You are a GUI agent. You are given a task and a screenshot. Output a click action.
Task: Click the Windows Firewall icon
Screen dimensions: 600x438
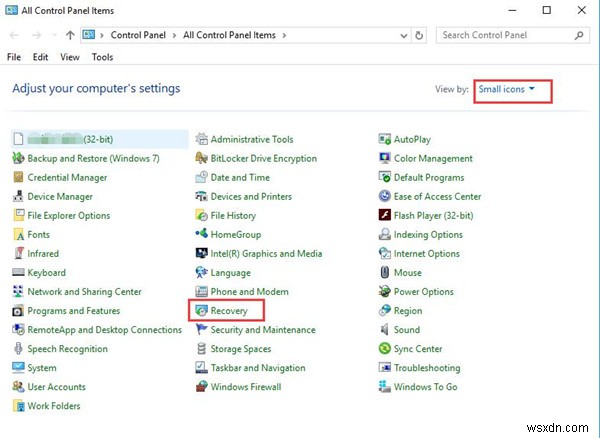202,387
